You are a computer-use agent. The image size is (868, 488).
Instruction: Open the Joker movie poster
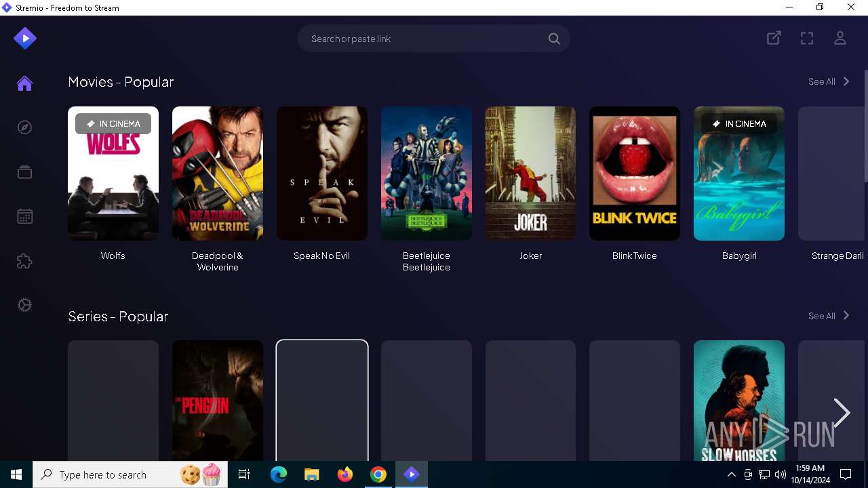point(530,174)
